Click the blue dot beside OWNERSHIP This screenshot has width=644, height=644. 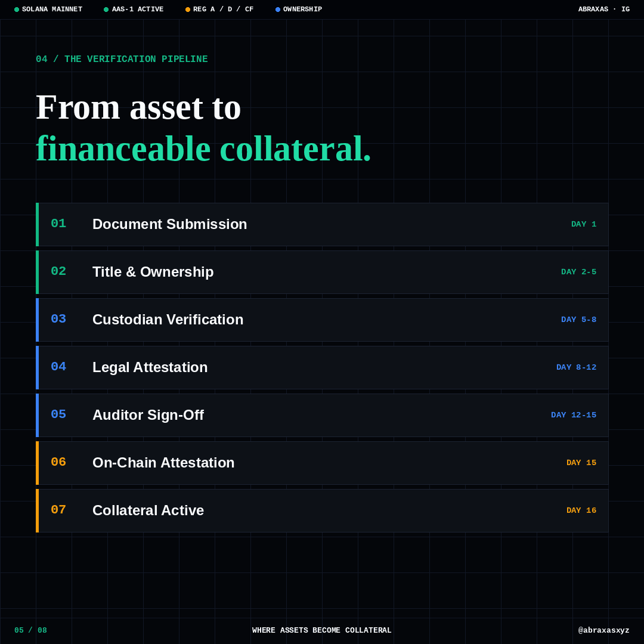278,10
